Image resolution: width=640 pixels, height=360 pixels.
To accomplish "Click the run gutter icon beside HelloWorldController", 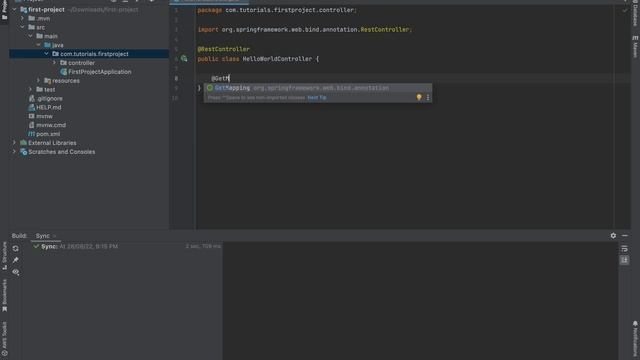I will click(x=184, y=59).
